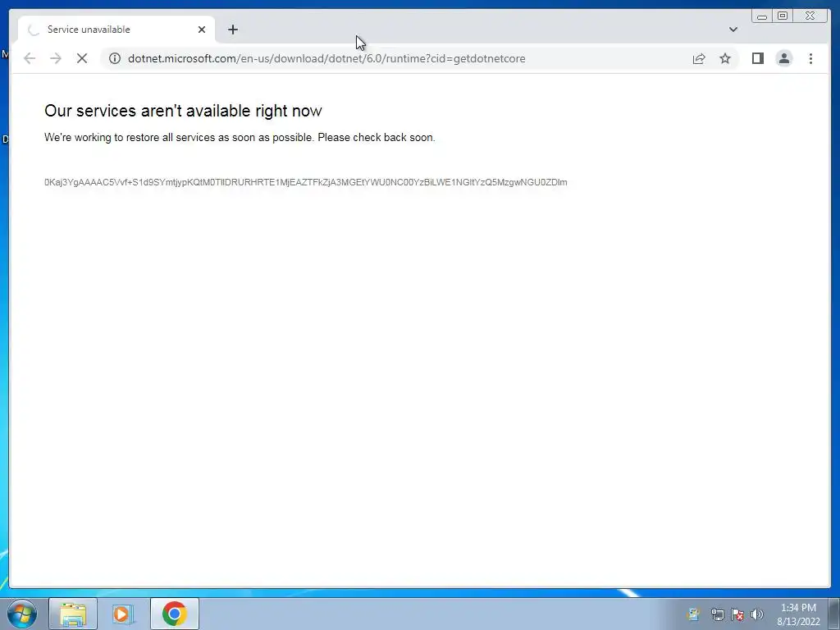Click the heading 'Our services aren't available right now'
The image size is (840, 630).
(183, 111)
